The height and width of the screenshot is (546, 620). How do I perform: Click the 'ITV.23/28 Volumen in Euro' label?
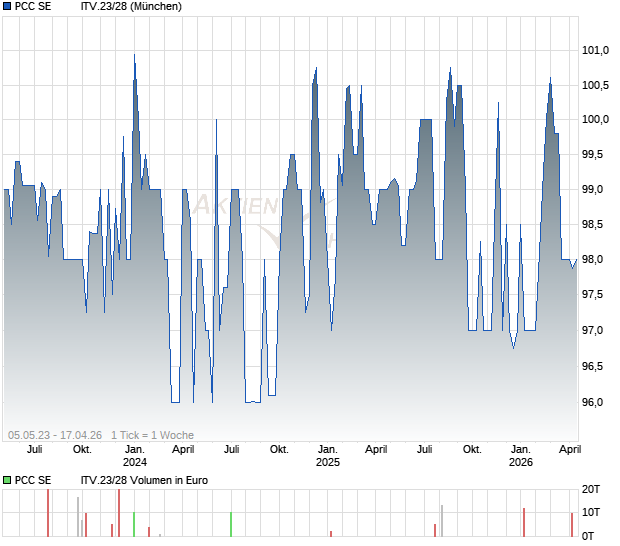143,481
